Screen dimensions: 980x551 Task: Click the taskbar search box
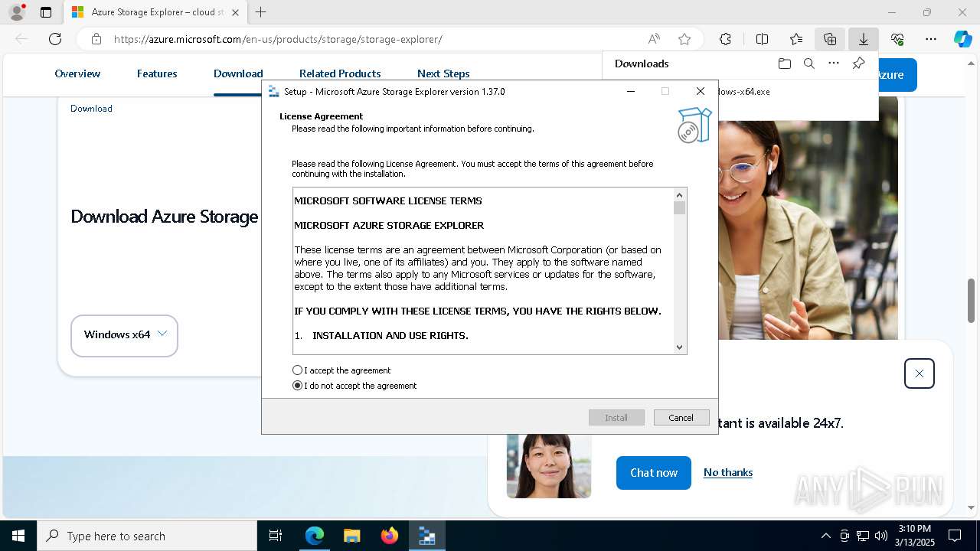point(147,536)
